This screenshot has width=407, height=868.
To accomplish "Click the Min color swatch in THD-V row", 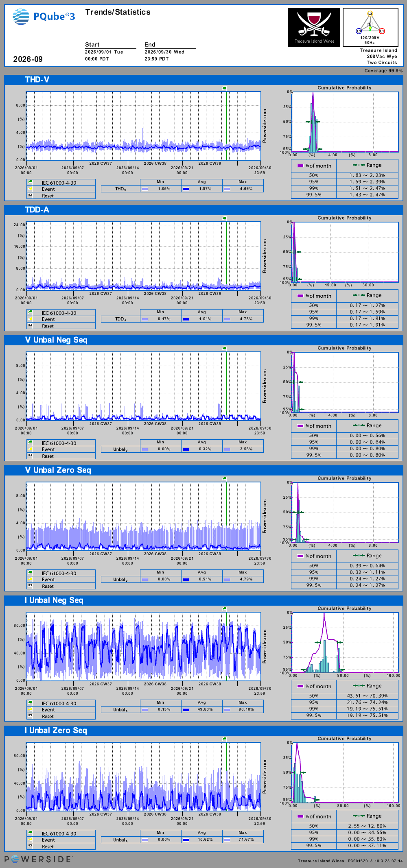I will pyautogui.click(x=145, y=189).
